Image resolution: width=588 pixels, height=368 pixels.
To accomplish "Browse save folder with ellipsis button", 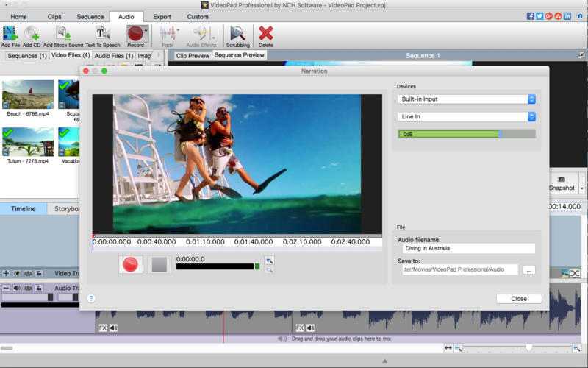I will 528,270.
